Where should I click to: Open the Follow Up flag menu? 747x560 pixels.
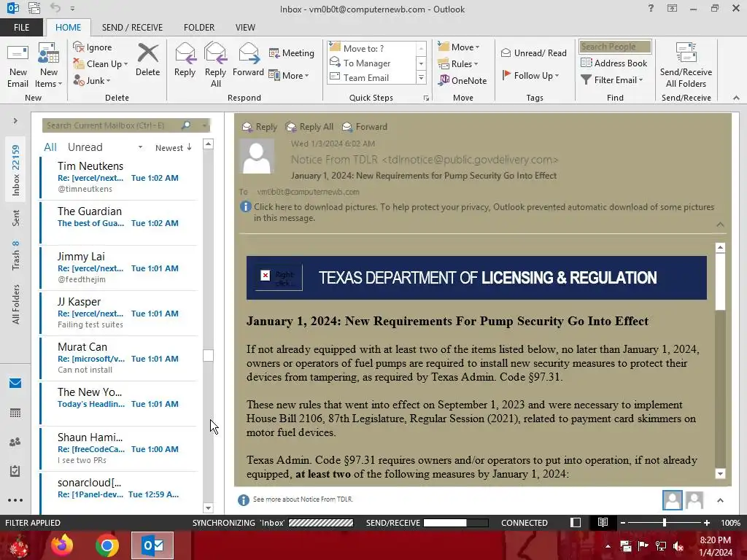[531, 75]
